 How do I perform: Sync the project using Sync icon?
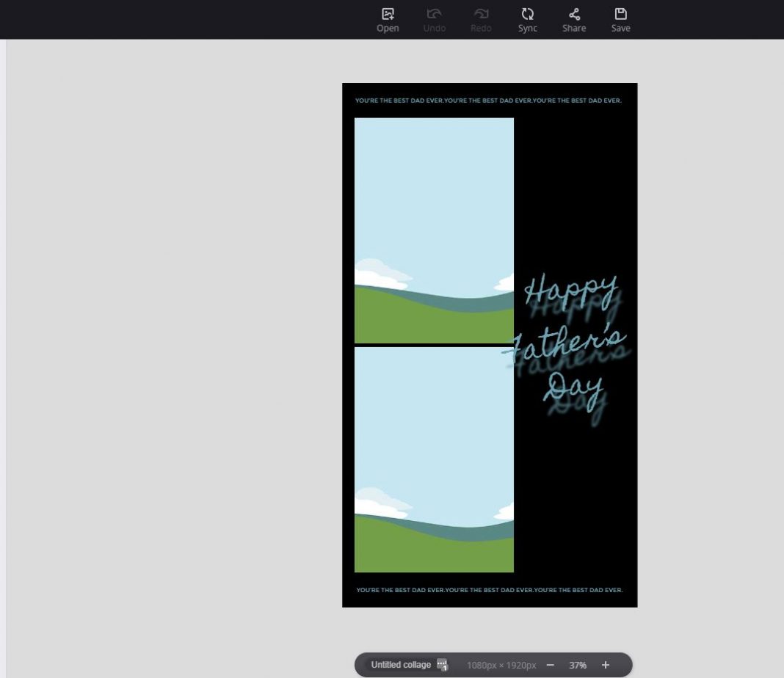click(x=527, y=15)
